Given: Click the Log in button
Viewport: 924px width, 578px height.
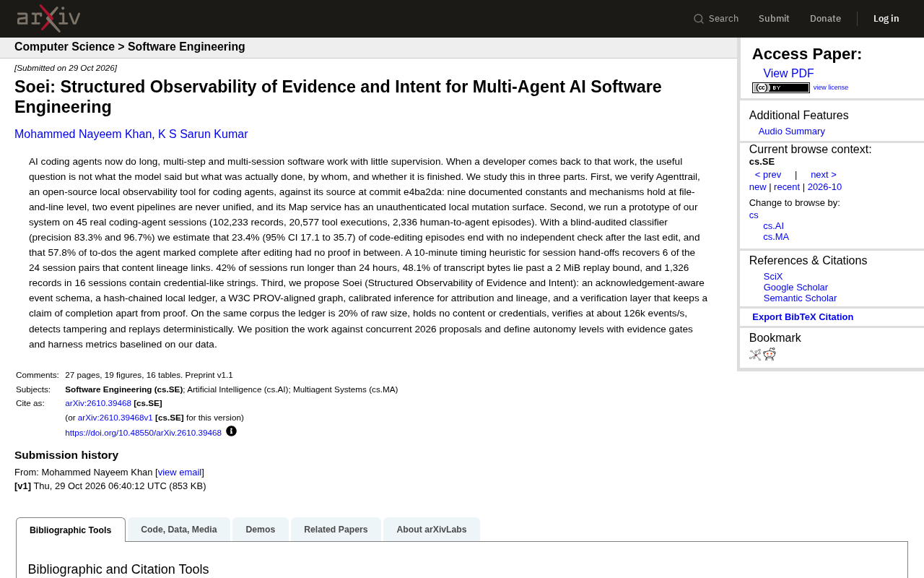Looking at the screenshot, I should (x=886, y=19).
